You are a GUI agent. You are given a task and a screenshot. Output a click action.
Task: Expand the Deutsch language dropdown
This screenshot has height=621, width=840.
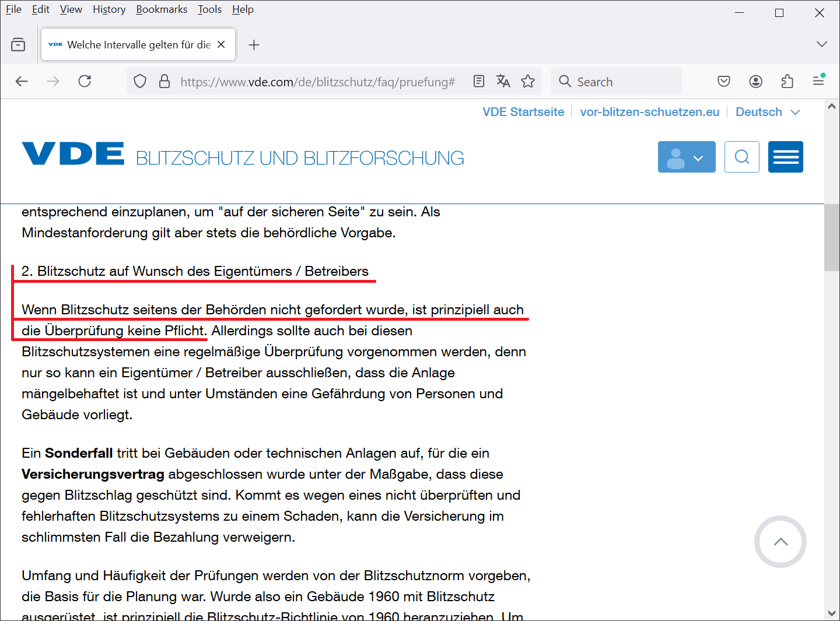(x=768, y=112)
